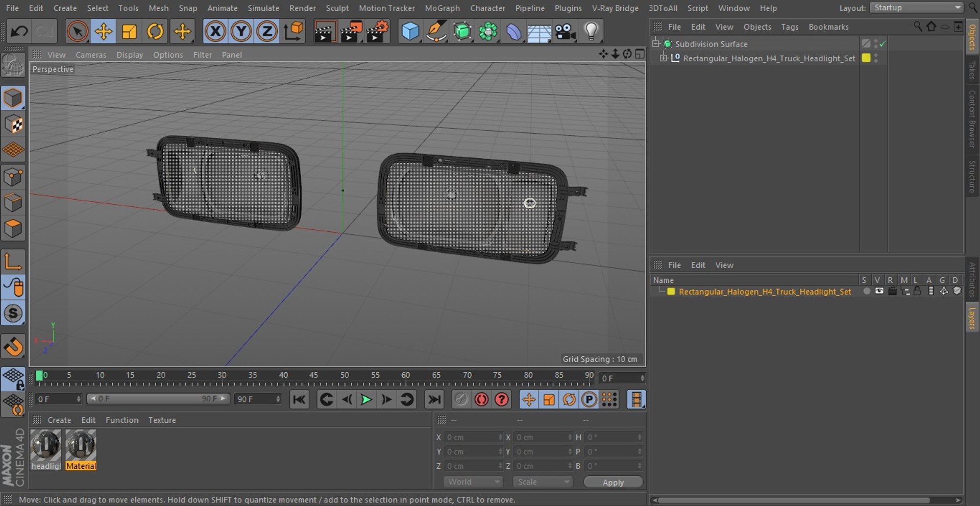Add a Cube primitive object
The height and width of the screenshot is (506, 980).
coord(410,32)
